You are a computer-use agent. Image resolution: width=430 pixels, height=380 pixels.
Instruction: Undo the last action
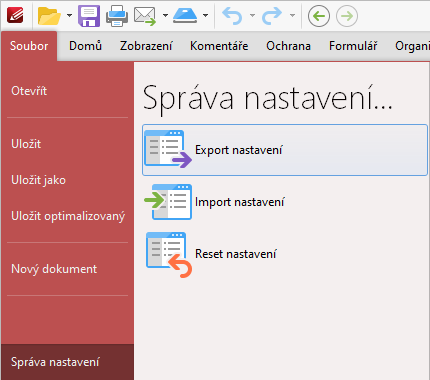pyautogui.click(x=232, y=16)
